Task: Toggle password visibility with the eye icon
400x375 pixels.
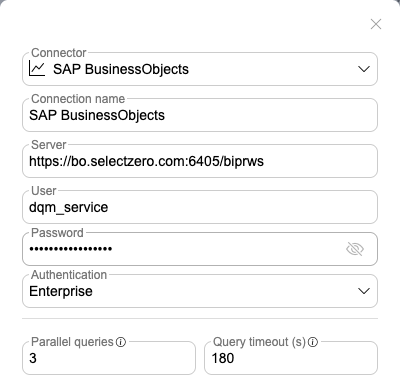Action: 355,249
